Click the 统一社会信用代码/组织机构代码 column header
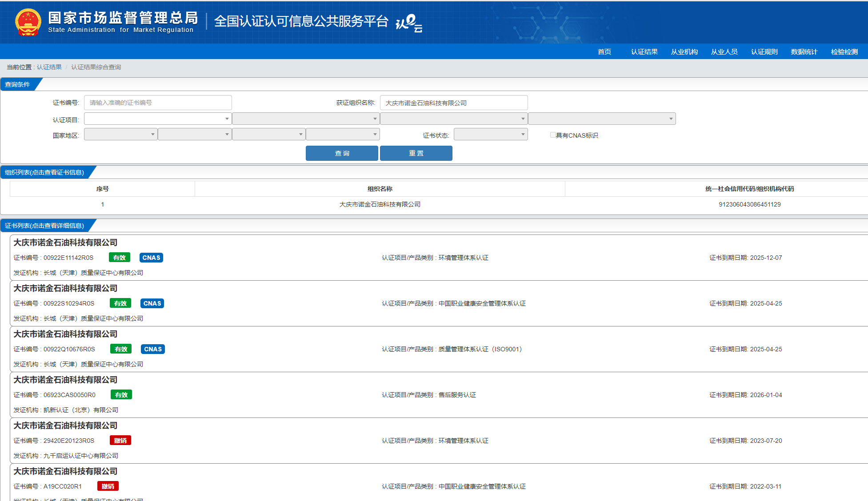This screenshot has width=868, height=501. click(x=749, y=189)
